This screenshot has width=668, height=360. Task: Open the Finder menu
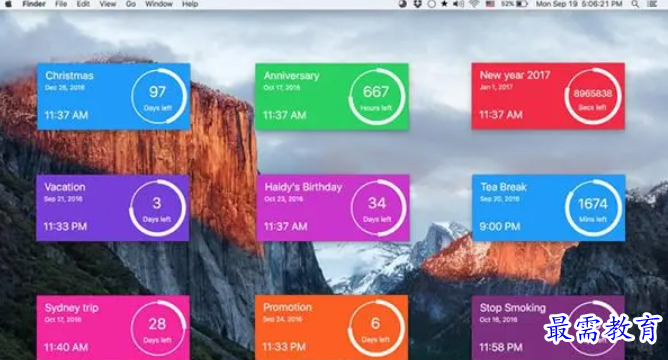coord(34,4)
